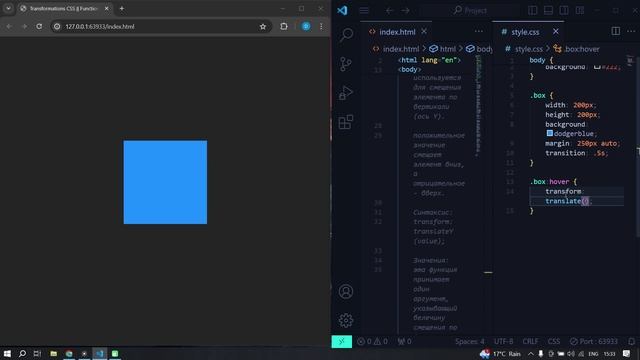
Task: Reload the browser page
Action: click(39, 27)
